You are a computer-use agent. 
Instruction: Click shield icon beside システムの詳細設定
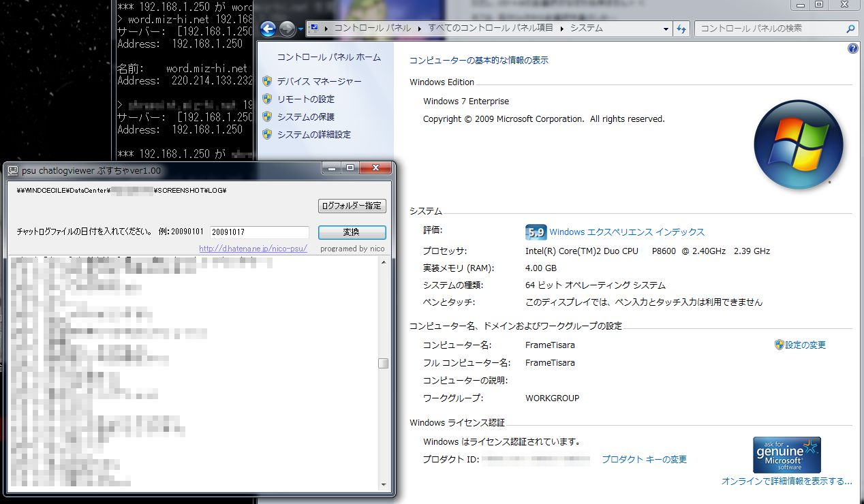pyautogui.click(x=267, y=134)
